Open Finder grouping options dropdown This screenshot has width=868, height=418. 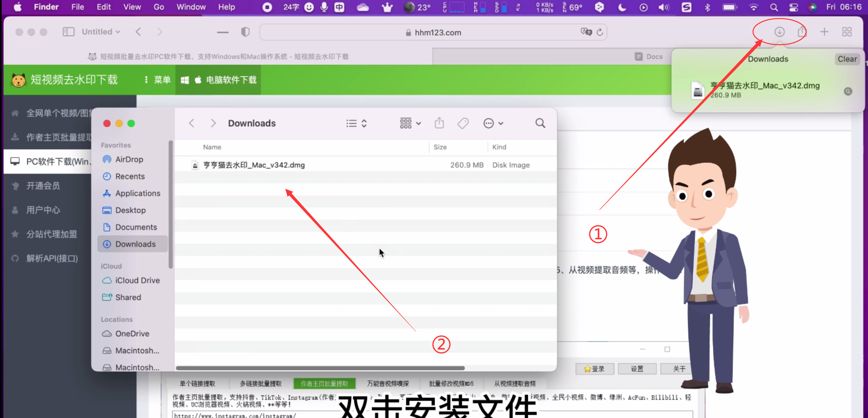[410, 123]
